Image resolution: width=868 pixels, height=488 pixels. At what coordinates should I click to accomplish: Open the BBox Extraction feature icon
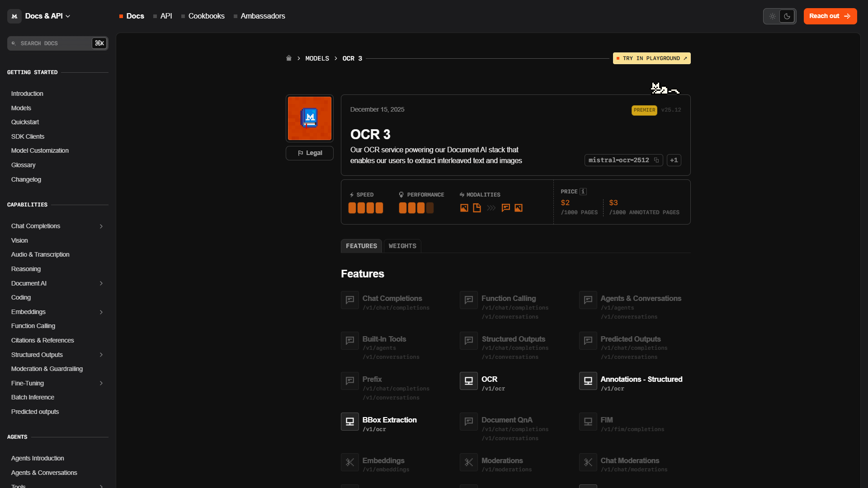(350, 422)
